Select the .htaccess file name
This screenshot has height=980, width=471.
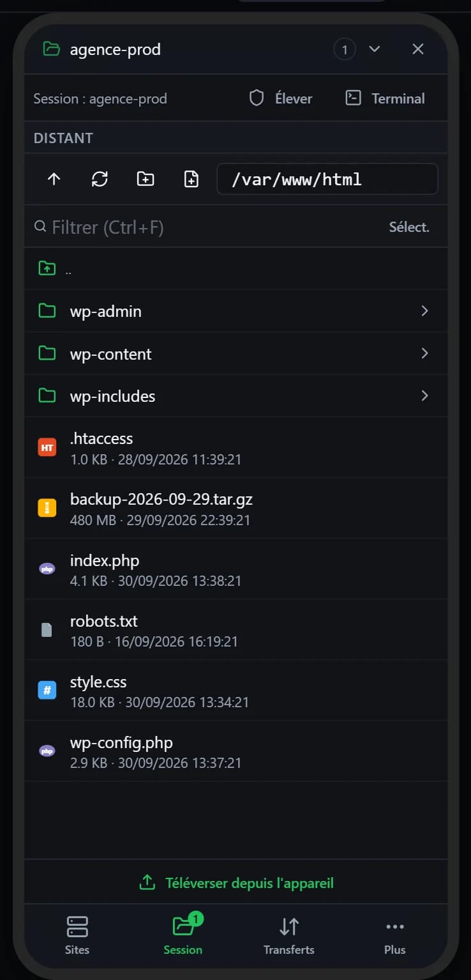coord(101,438)
